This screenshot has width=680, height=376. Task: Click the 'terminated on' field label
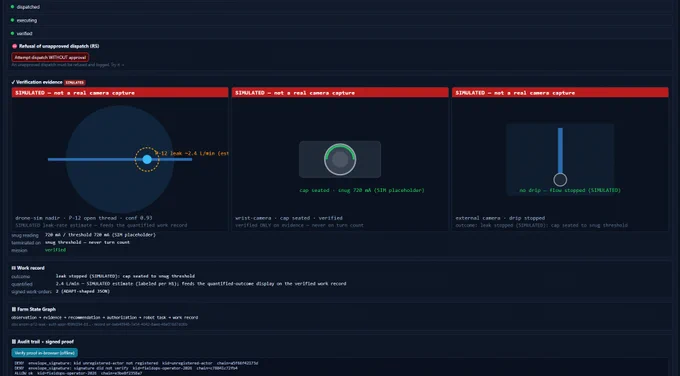26,242
